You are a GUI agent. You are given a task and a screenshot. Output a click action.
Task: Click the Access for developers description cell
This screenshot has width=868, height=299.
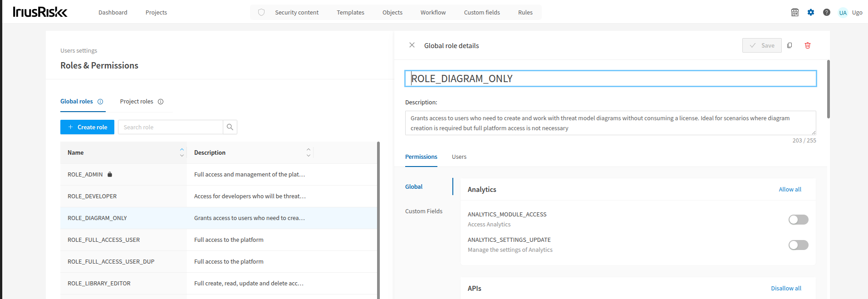pyautogui.click(x=250, y=196)
